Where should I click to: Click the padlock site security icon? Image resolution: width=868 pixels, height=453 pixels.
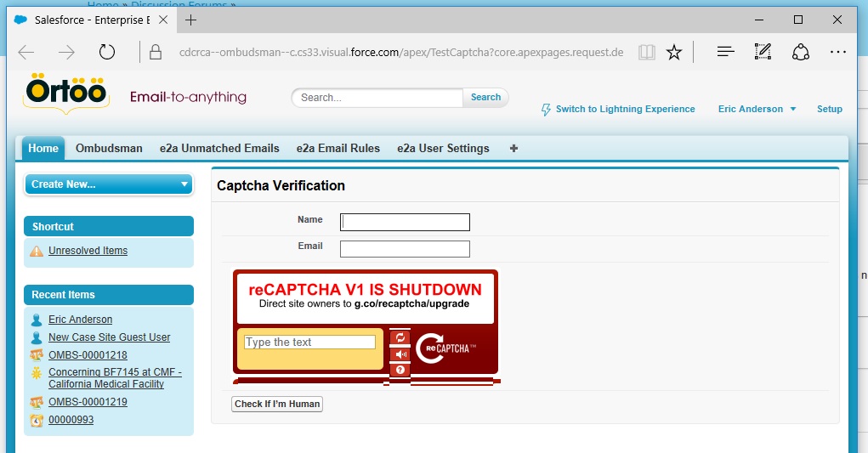tap(156, 53)
